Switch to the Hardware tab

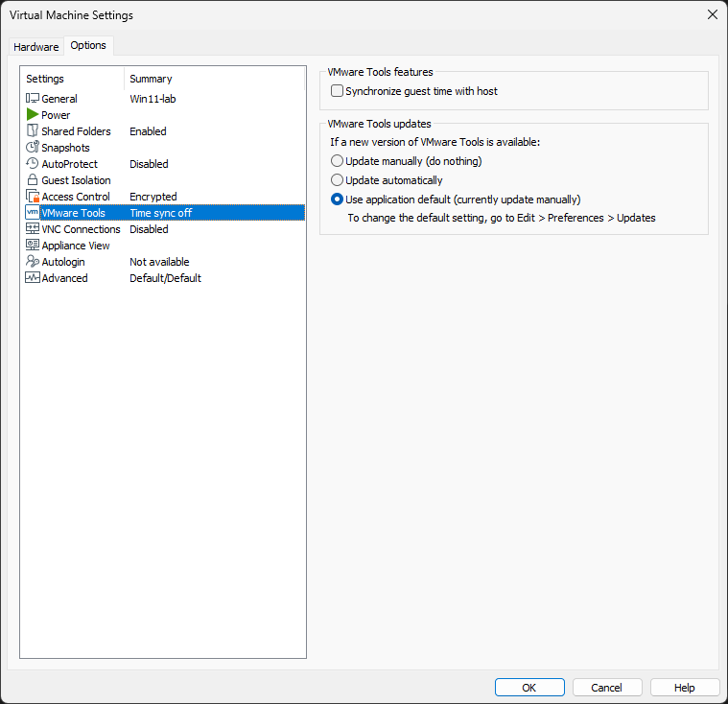36,47
